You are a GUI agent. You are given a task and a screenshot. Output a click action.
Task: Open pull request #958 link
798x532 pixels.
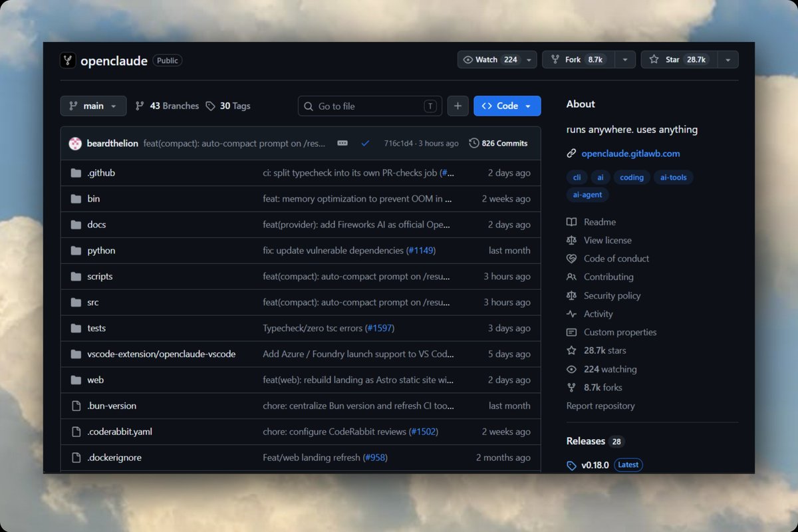click(375, 458)
